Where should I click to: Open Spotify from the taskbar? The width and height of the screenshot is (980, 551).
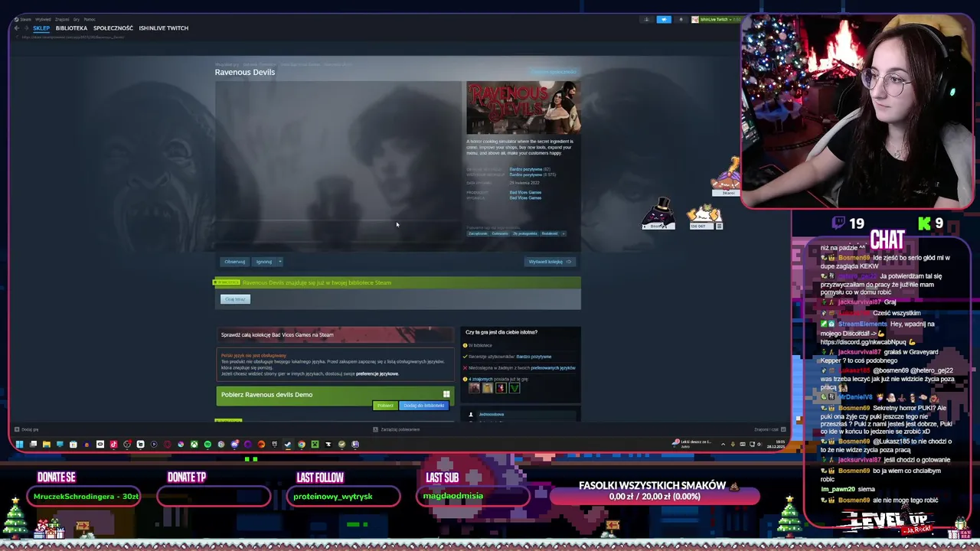[x=207, y=444]
